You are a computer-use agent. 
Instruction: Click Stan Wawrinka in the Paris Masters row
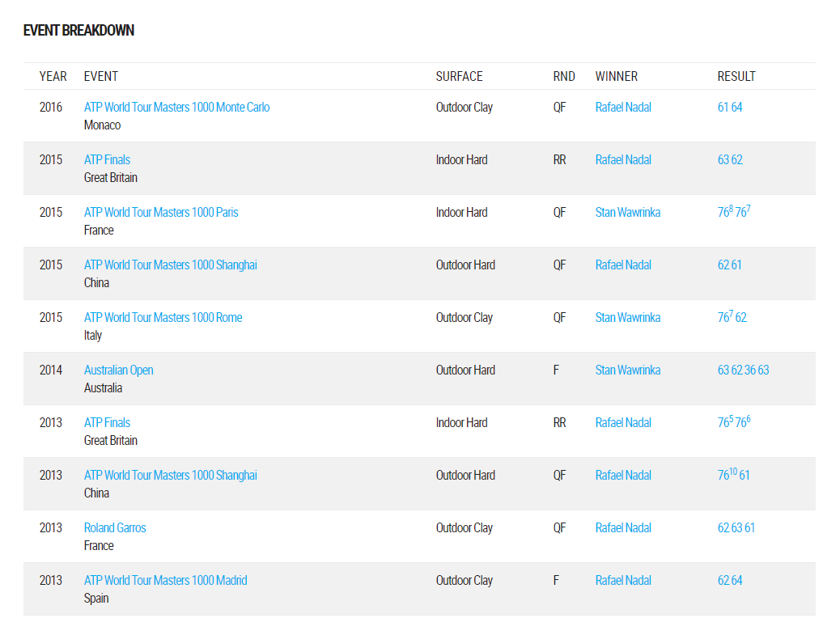627,213
